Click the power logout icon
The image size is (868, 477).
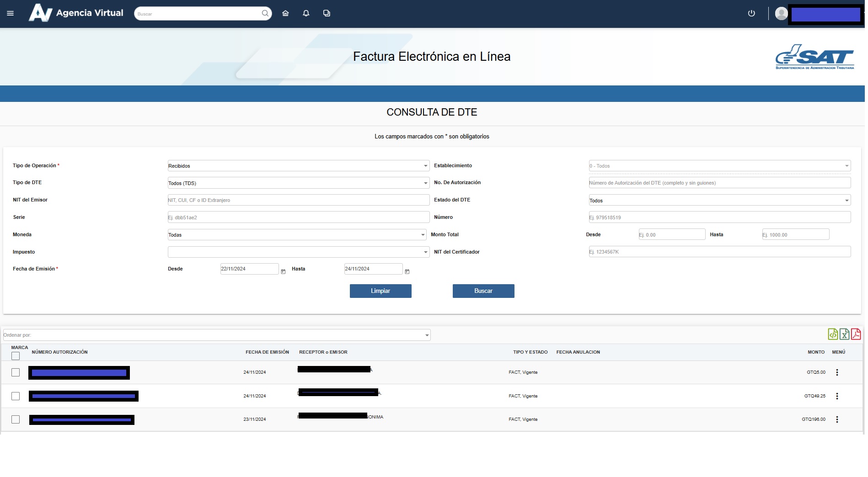(x=751, y=13)
